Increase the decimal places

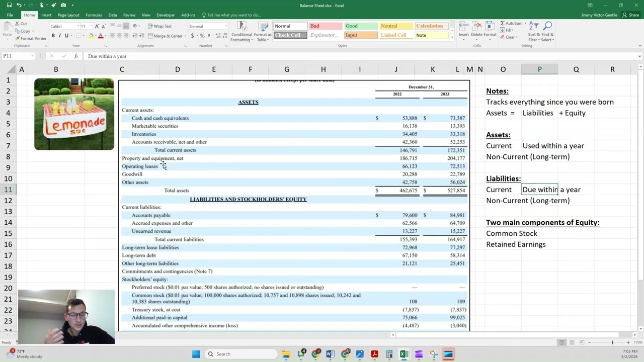click(x=218, y=36)
